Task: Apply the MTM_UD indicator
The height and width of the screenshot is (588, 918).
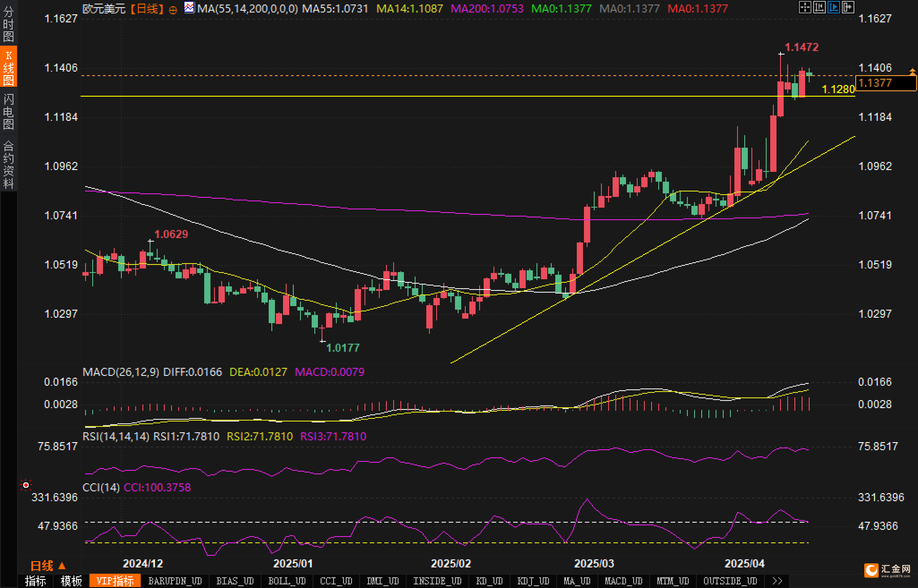Action: [673, 581]
